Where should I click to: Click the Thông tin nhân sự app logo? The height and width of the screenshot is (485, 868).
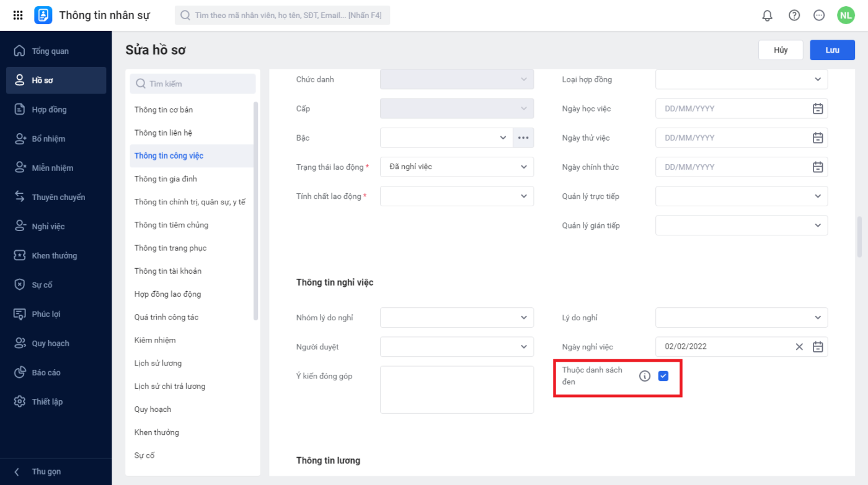pos(43,15)
